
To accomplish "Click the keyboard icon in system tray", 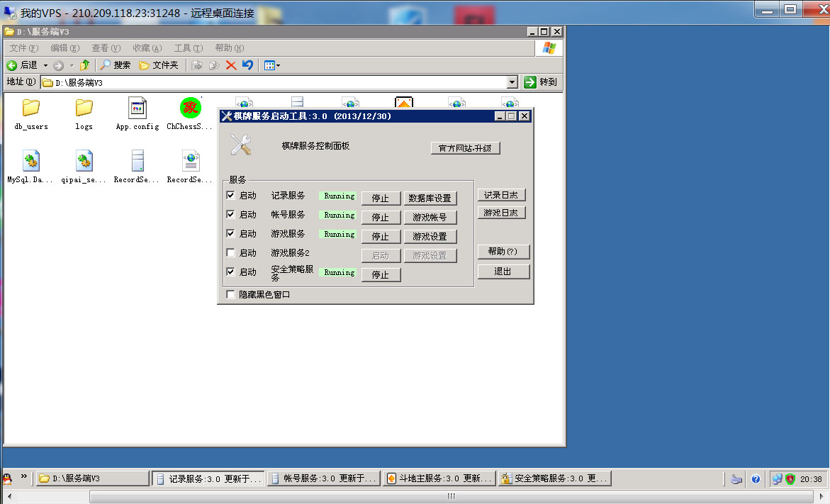I will coord(736,479).
